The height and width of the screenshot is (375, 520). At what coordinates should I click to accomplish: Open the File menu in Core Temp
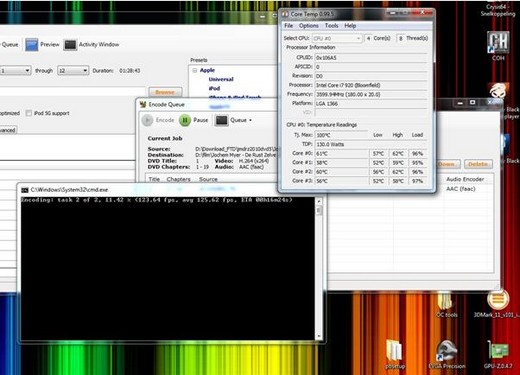(x=289, y=26)
